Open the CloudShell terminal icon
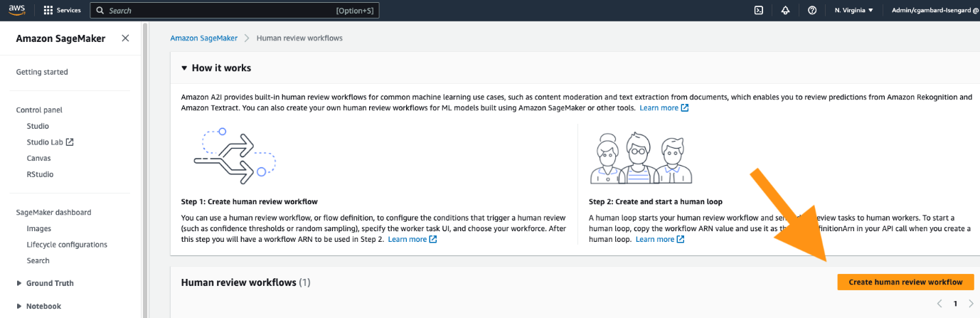 click(759, 11)
